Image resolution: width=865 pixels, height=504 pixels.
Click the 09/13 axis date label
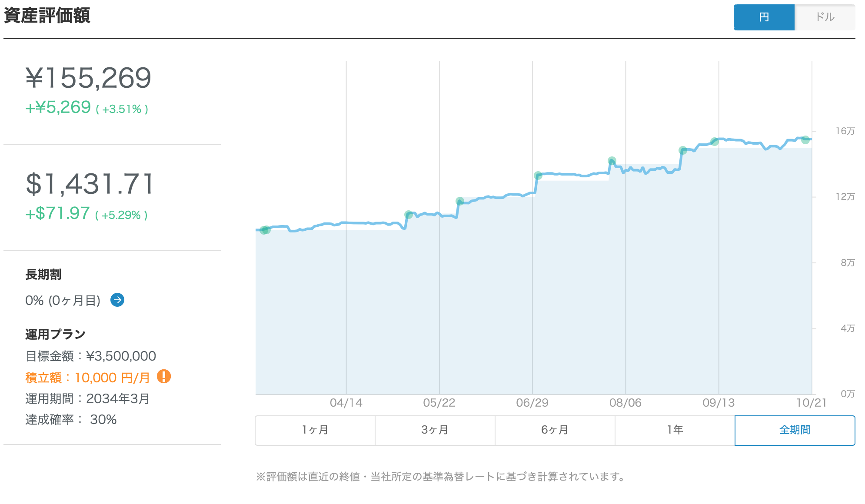click(x=719, y=403)
